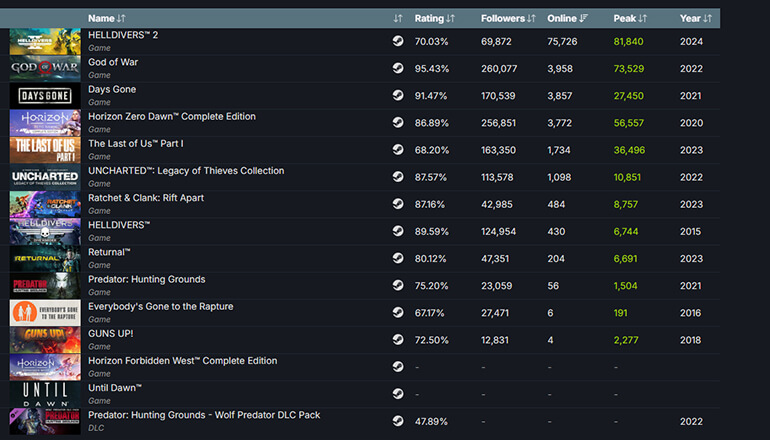This screenshot has height=440, width=770.
Task: Click the GUNS UP! thumbnail image
Action: [45, 340]
